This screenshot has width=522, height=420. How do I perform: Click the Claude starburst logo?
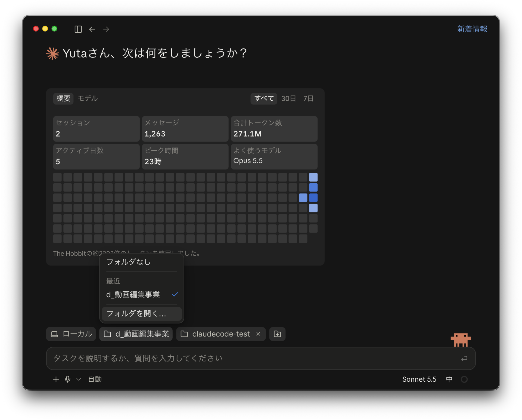[x=52, y=53]
